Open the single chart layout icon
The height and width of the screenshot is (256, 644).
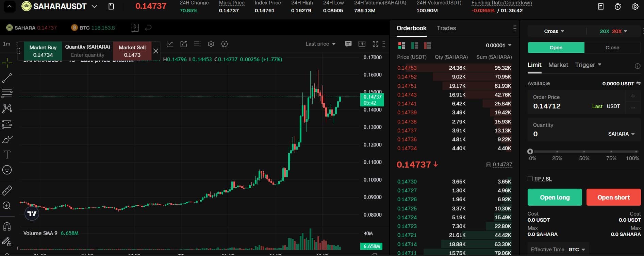click(x=362, y=44)
